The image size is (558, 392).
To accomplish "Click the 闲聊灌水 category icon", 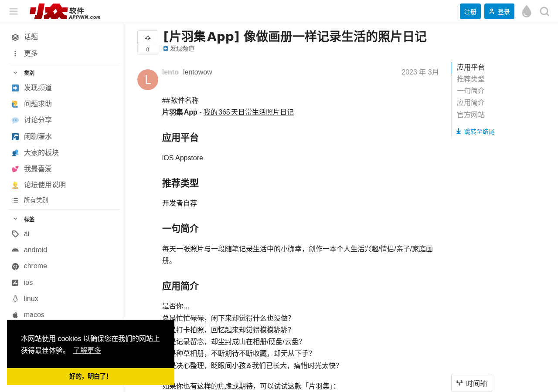I will point(15,137).
